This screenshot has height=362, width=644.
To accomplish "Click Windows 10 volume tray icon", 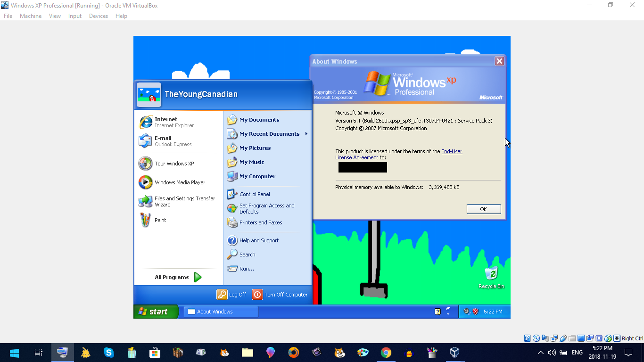I will [x=552, y=353].
